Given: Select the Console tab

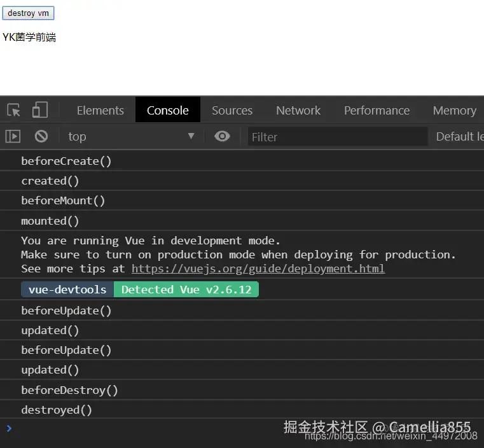Looking at the screenshot, I should coord(167,110).
